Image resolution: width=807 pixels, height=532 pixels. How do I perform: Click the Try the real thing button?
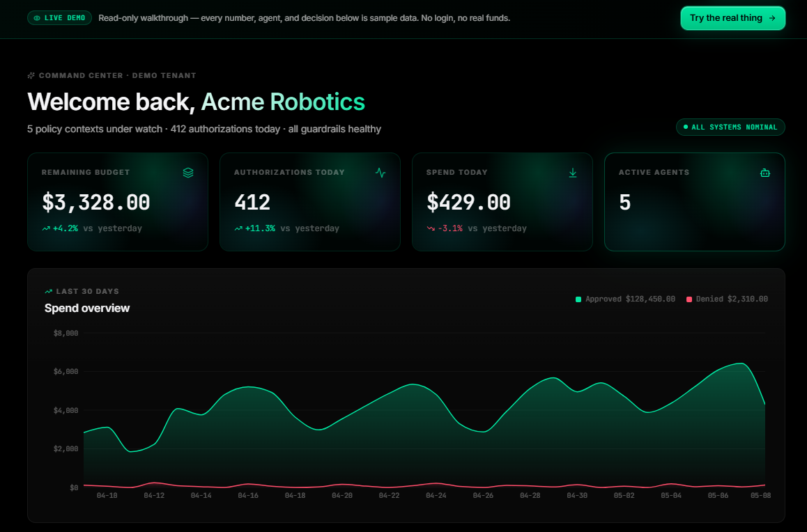[x=732, y=18]
